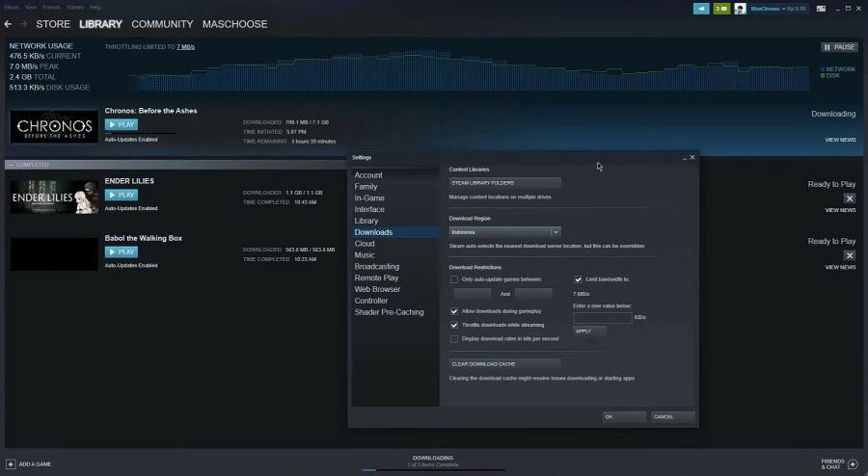868x476 pixels.
Task: Open auto-update start time dropdown
Action: pos(472,294)
